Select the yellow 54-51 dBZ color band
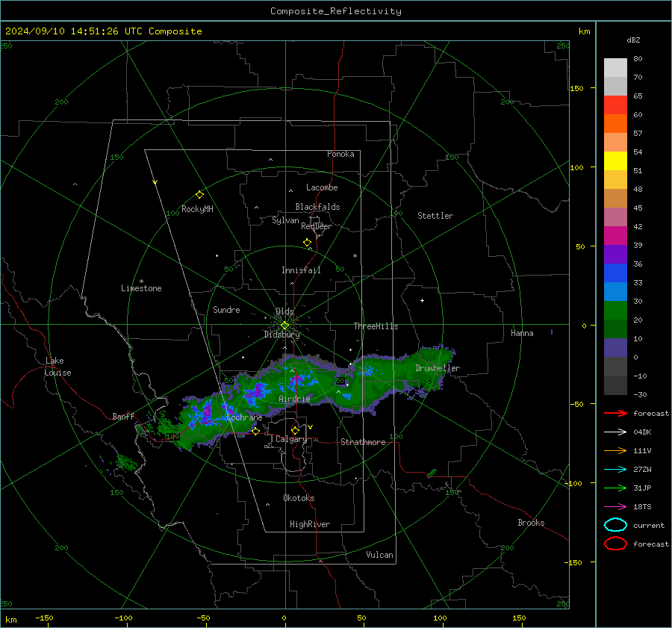This screenshot has height=628, width=672. click(615, 161)
